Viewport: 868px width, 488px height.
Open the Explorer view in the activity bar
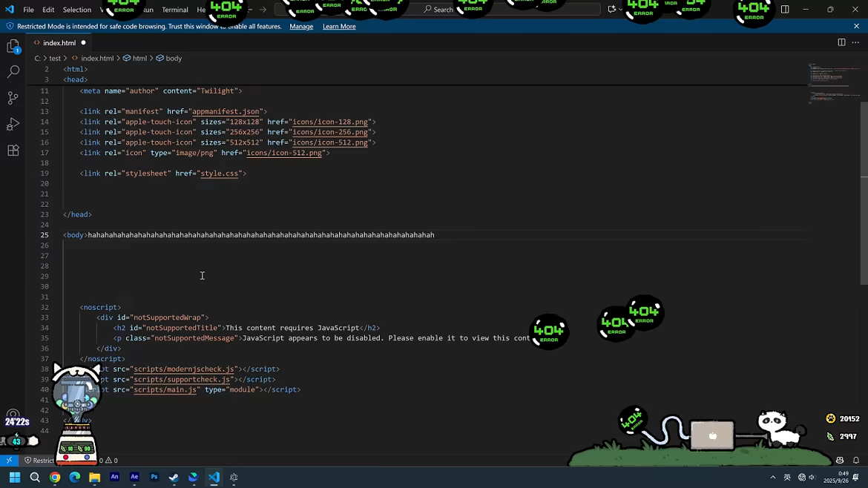pos(13,46)
